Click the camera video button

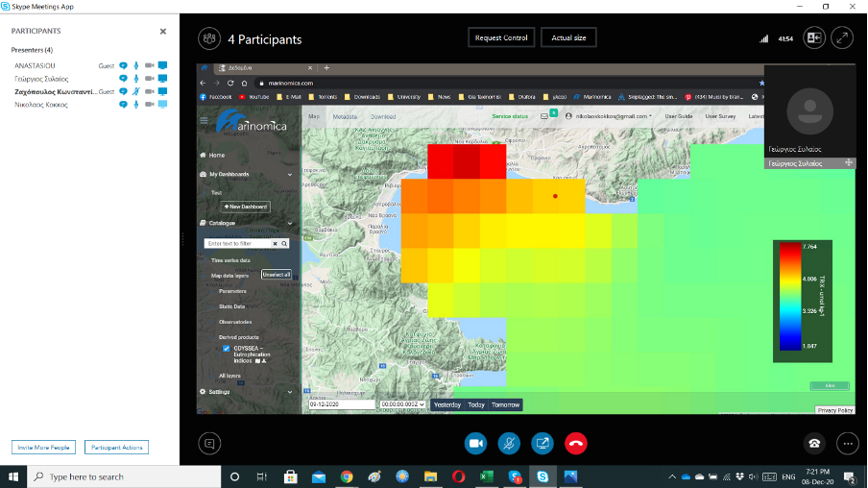(475, 443)
